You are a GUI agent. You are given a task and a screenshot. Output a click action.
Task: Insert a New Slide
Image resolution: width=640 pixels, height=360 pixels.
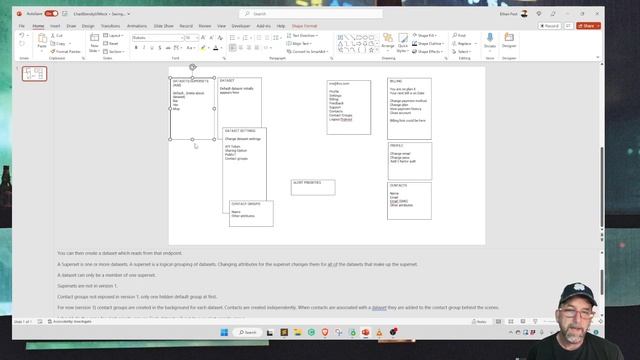(94, 42)
